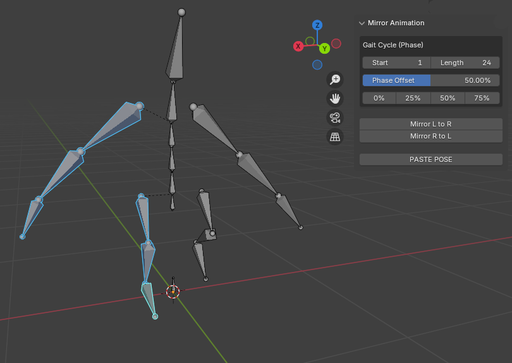512x363 pixels.
Task: Click the negative X red circle on gizmo
Action: tap(336, 44)
